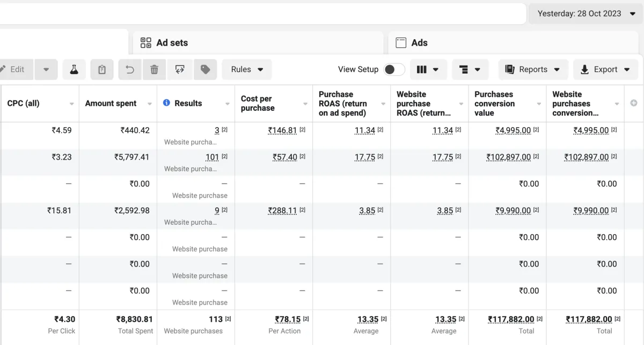The height and width of the screenshot is (345, 644).
Task: Click the Ads tab window icon
Action: (x=401, y=42)
